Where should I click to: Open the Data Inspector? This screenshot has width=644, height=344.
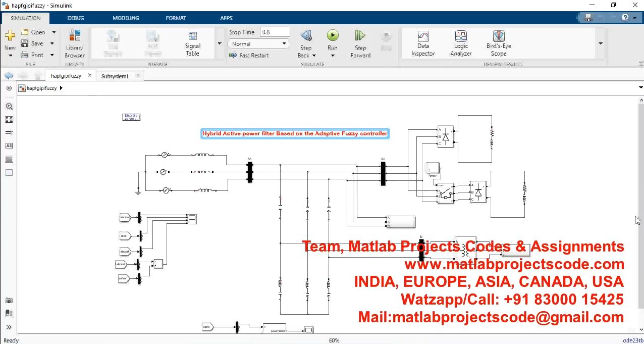tap(423, 43)
